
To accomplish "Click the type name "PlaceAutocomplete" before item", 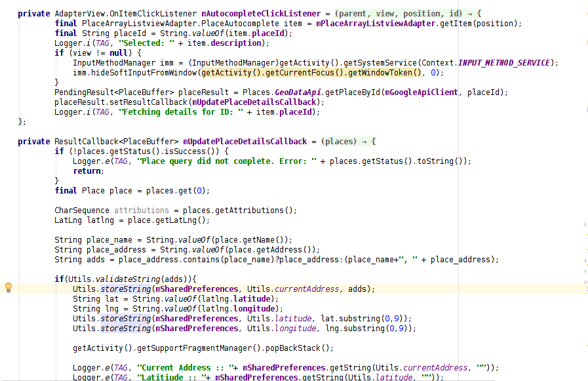I will [x=241, y=23].
